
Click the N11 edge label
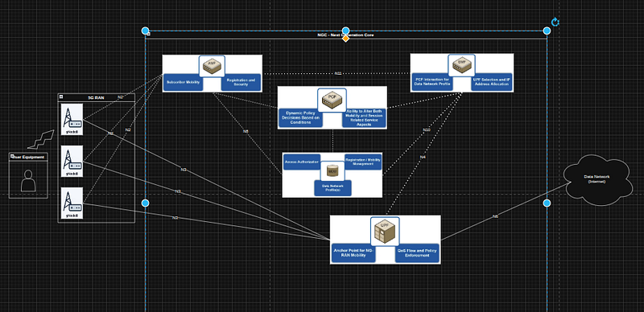click(338, 73)
